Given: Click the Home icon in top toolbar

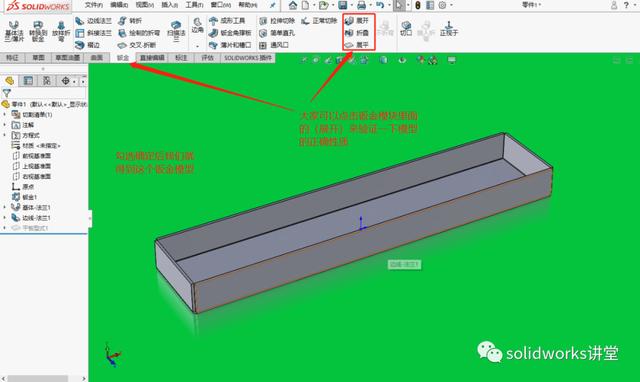Looking at the screenshot, I should coord(293,5).
